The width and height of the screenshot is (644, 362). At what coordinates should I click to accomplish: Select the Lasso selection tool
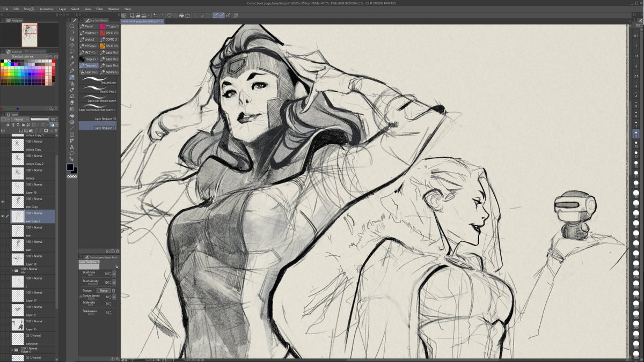[72, 51]
